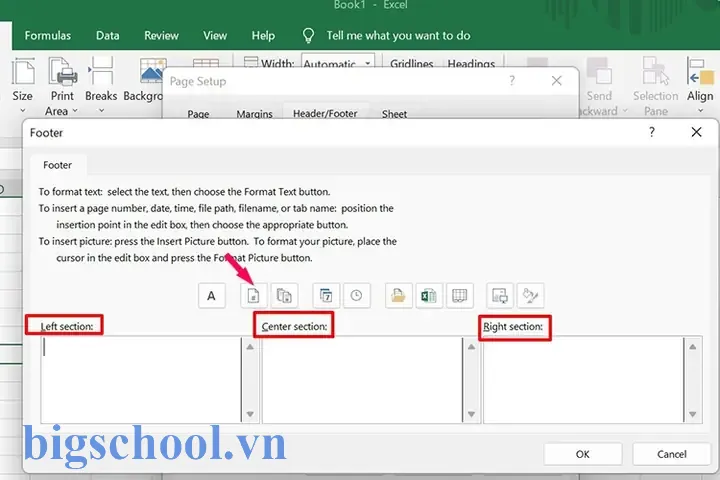The image size is (720, 480).
Task: Expand the Breaks dropdown arrow
Action: (101, 111)
